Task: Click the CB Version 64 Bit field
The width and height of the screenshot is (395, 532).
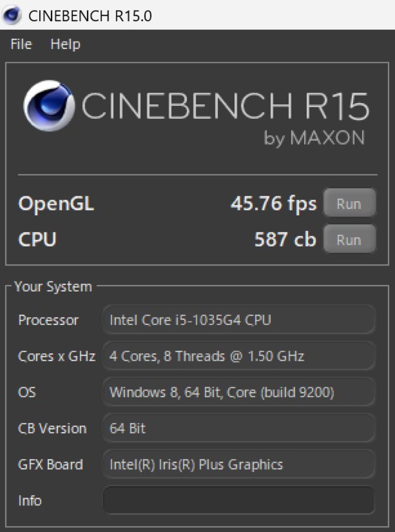Action: [x=239, y=428]
